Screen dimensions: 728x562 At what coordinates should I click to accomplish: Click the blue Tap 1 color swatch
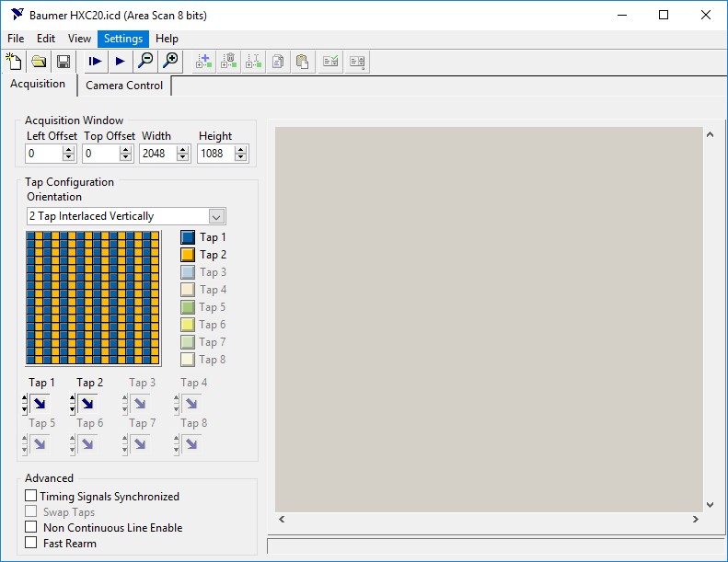click(x=188, y=237)
